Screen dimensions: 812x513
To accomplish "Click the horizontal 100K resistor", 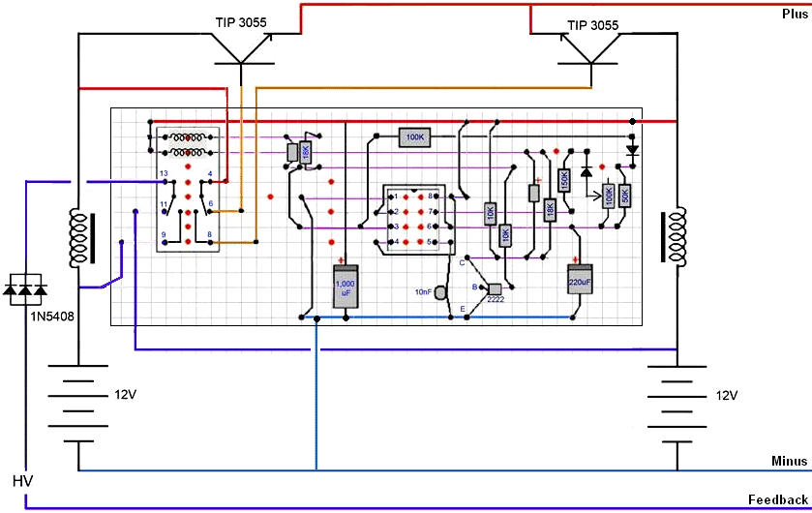I will pyautogui.click(x=415, y=138).
